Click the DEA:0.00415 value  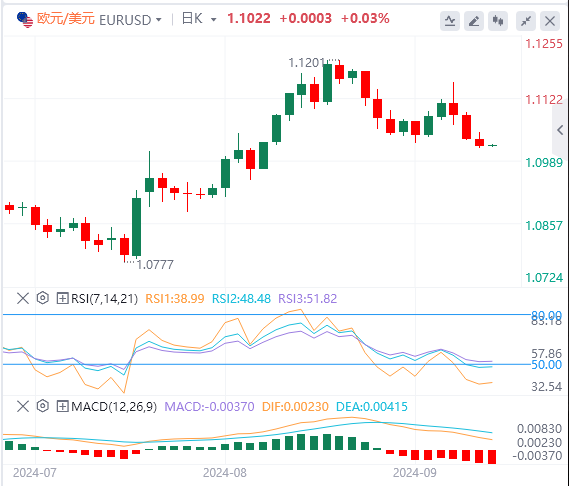[x=372, y=407]
